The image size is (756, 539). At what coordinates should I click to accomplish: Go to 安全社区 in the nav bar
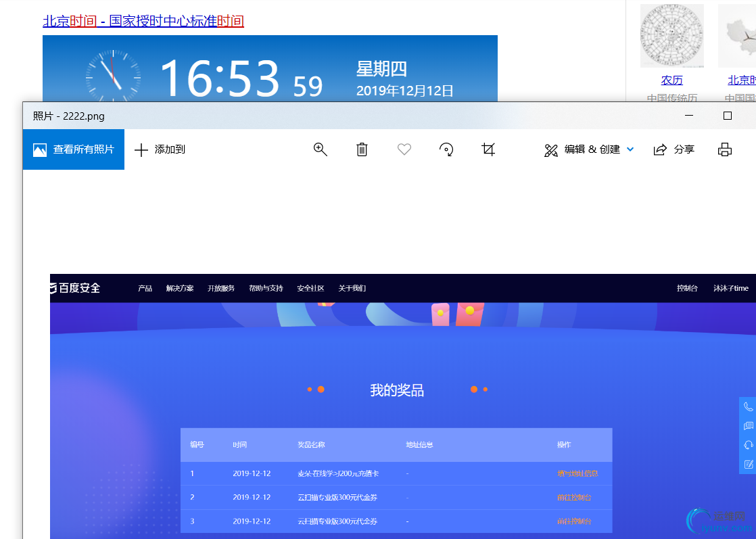click(310, 288)
